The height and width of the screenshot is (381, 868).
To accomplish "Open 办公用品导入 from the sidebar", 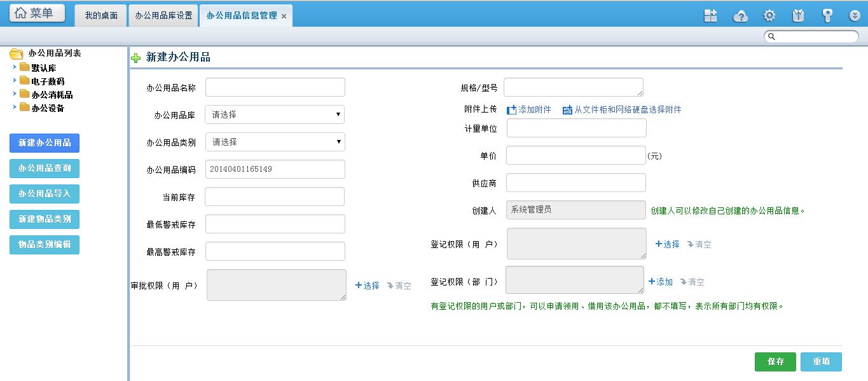I will coord(45,194).
